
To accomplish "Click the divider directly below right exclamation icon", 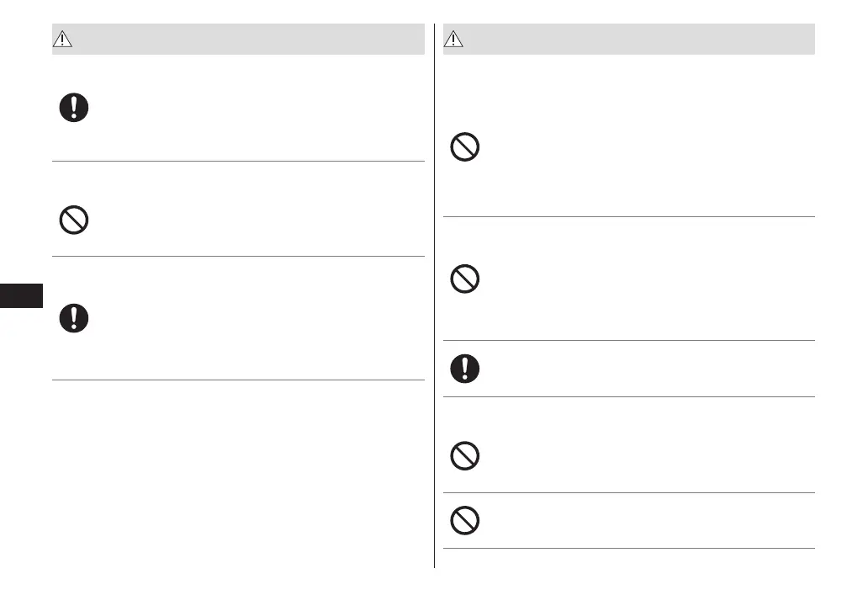I will [628, 396].
